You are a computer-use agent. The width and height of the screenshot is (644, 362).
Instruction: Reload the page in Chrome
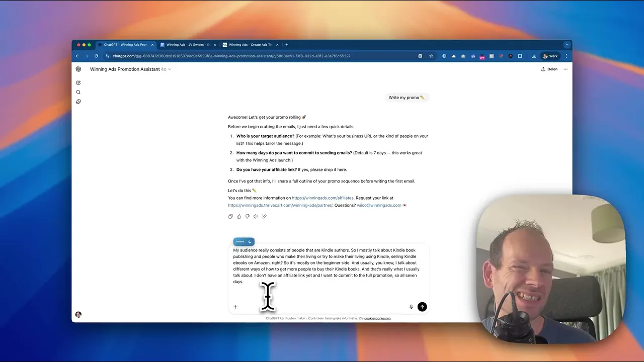(x=96, y=56)
